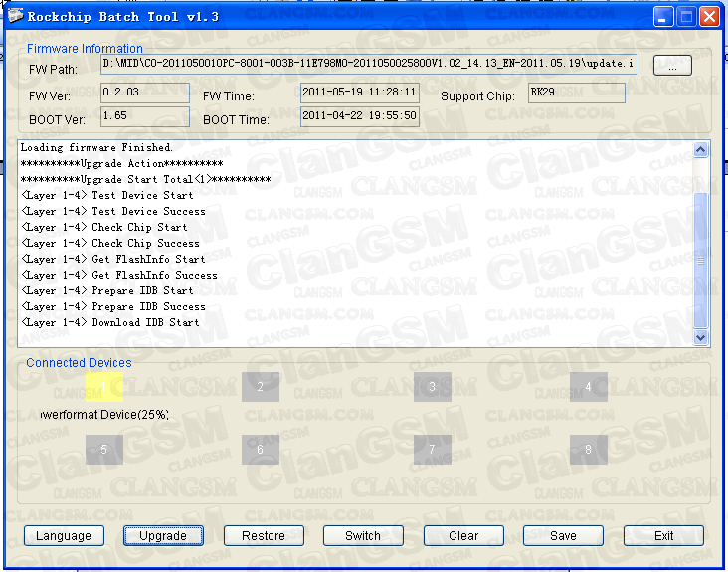The height and width of the screenshot is (572, 728).
Task: Click the 'Download IDB Start' log line
Action: click(110, 322)
